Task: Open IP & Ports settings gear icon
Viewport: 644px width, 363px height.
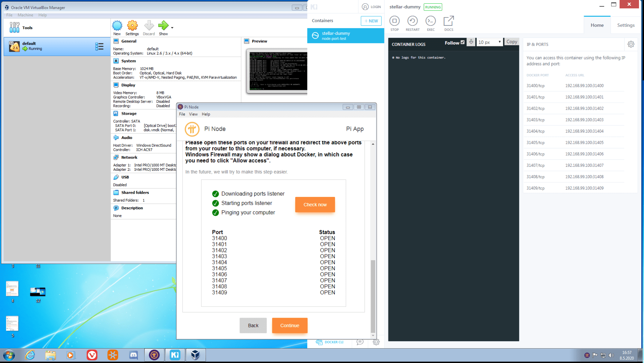Action: tap(631, 44)
